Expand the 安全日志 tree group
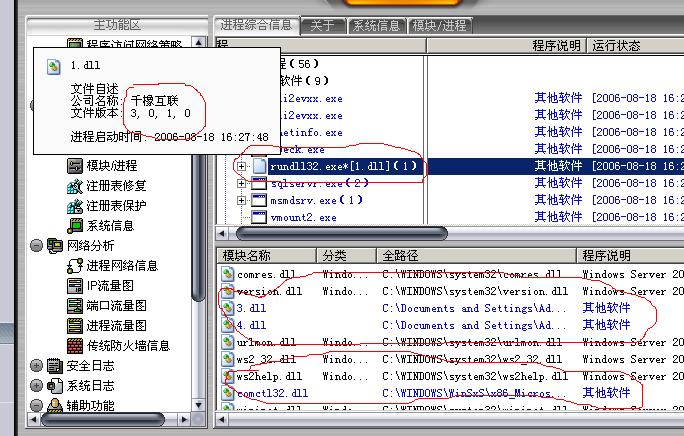The height and width of the screenshot is (436, 684). tap(37, 366)
